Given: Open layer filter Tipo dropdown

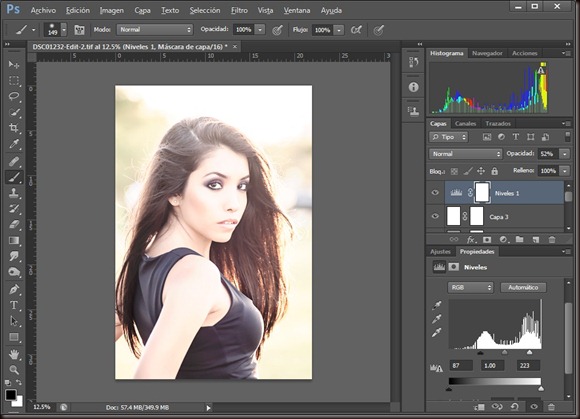Looking at the screenshot, I should pyautogui.click(x=448, y=137).
